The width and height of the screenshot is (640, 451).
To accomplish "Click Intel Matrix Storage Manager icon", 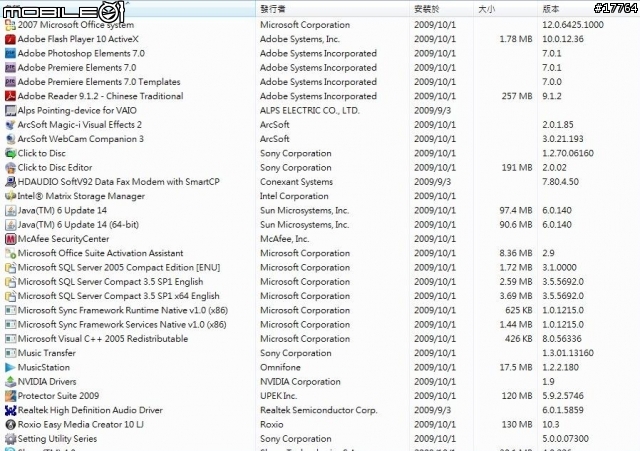I will [x=10, y=196].
